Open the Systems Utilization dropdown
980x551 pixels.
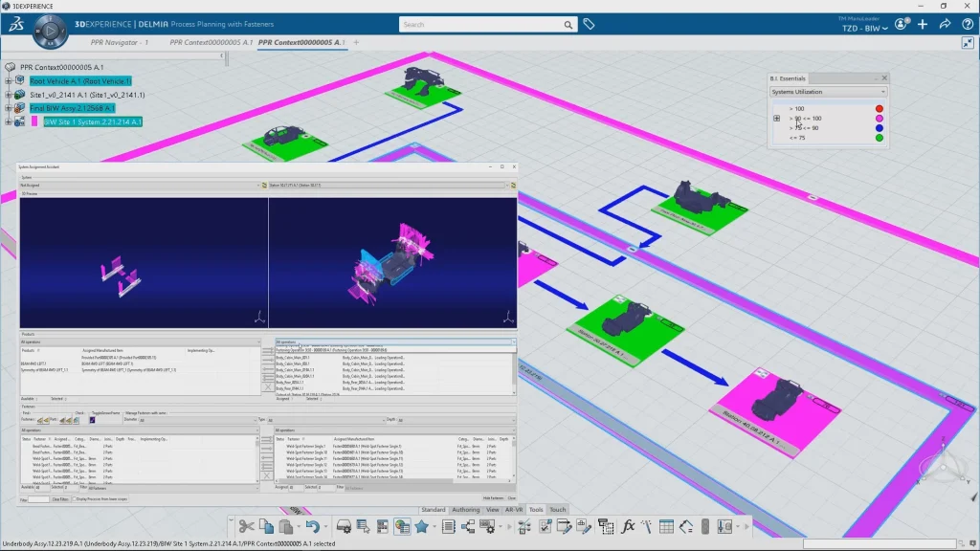tap(828, 92)
